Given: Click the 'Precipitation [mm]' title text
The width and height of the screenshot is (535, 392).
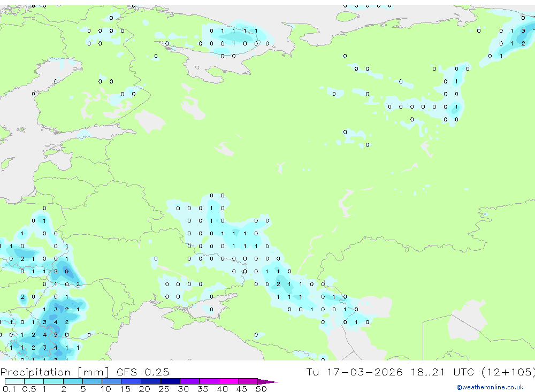Looking at the screenshot, I should tap(55, 372).
